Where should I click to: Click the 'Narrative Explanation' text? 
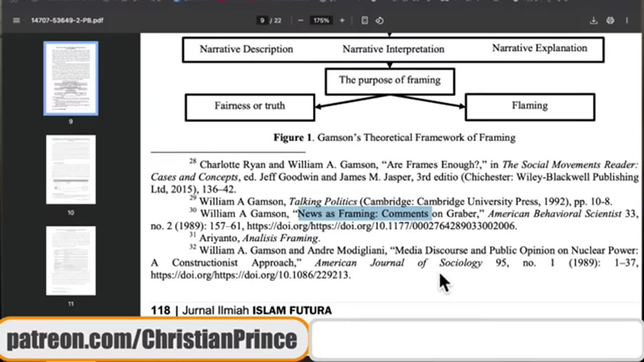point(539,48)
